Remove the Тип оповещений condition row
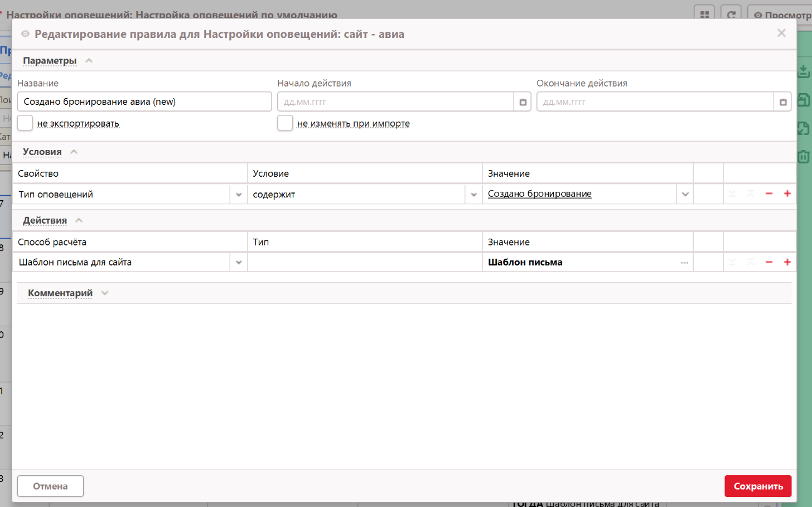Image resolution: width=812 pixels, height=507 pixels. click(x=769, y=194)
